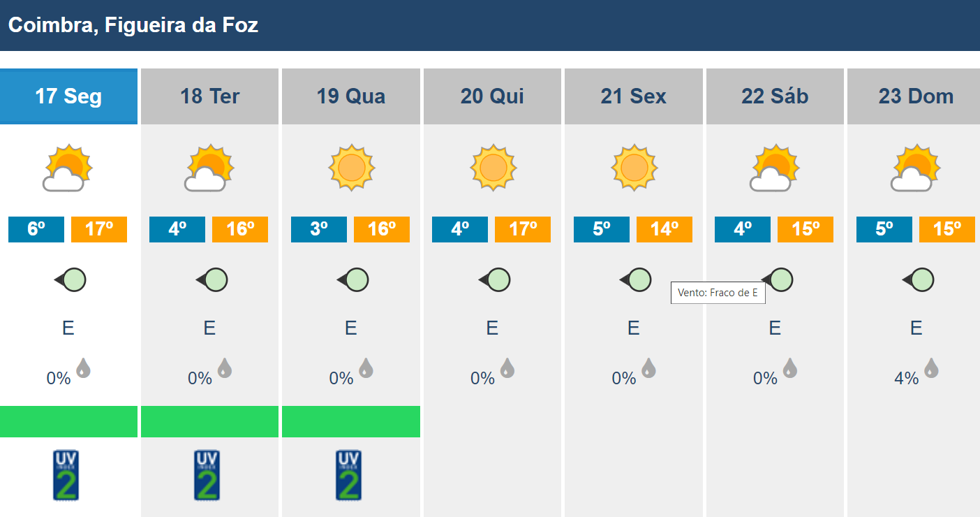
Task: Click the 'Vento: Fraco de E' tooltip
Action: tap(718, 293)
